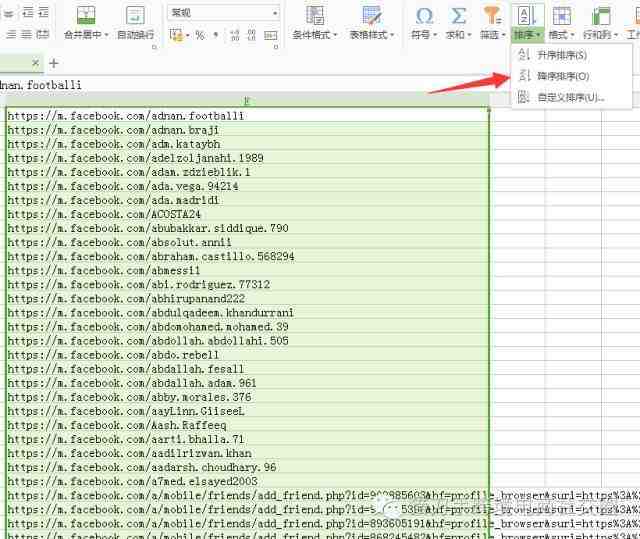Viewport: 640px width, 539px height.
Task: Click the Merge and Center icon
Action: (x=86, y=16)
